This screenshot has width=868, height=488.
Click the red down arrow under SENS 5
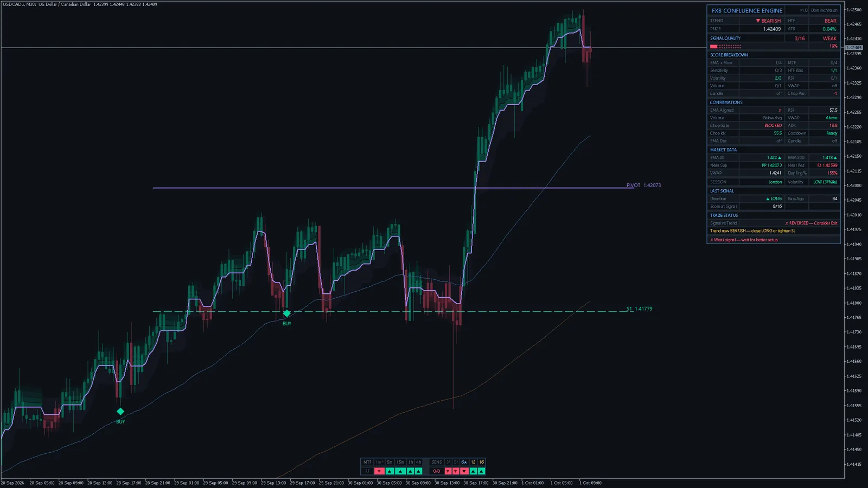tap(456, 471)
